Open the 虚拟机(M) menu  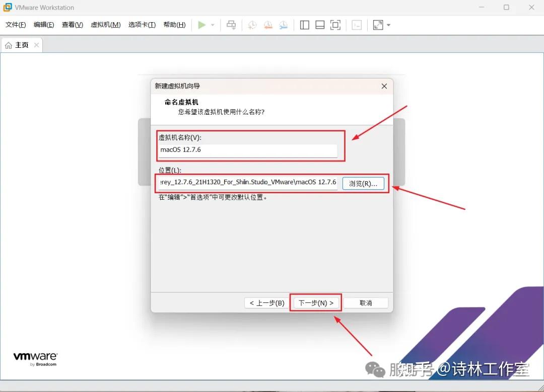(x=105, y=25)
